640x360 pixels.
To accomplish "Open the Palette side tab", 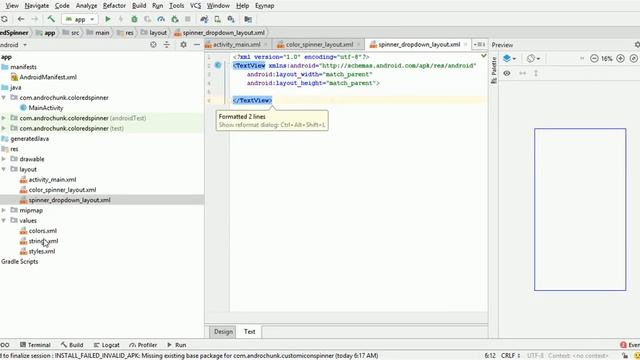I will 493,70.
